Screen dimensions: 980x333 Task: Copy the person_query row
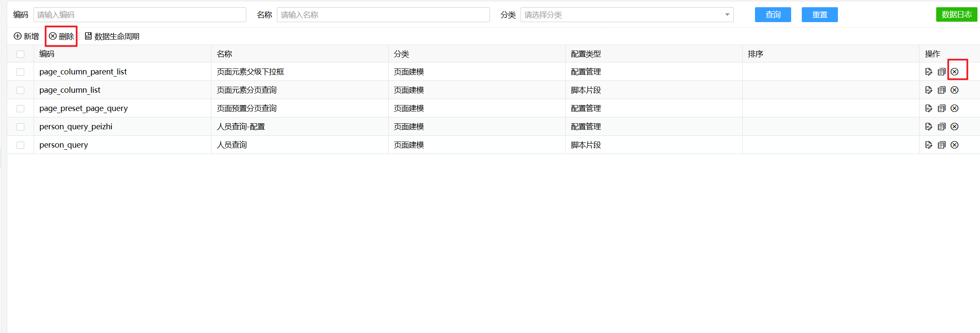[941, 145]
